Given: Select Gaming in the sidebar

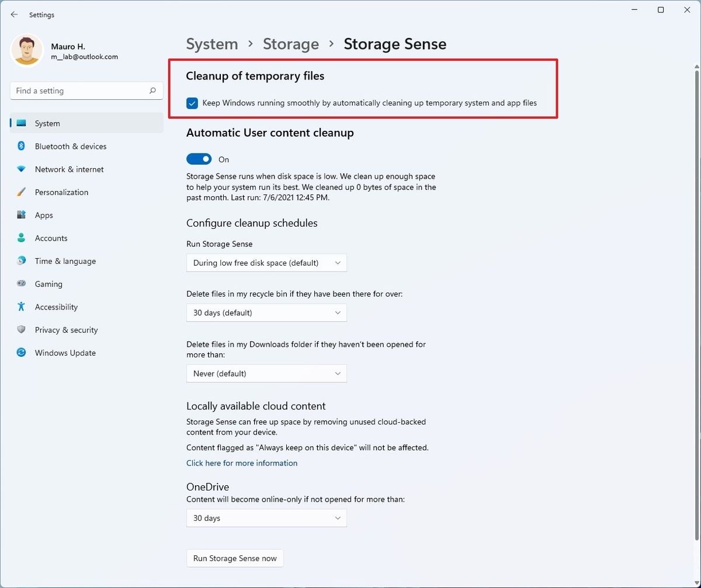Looking at the screenshot, I should (x=48, y=284).
